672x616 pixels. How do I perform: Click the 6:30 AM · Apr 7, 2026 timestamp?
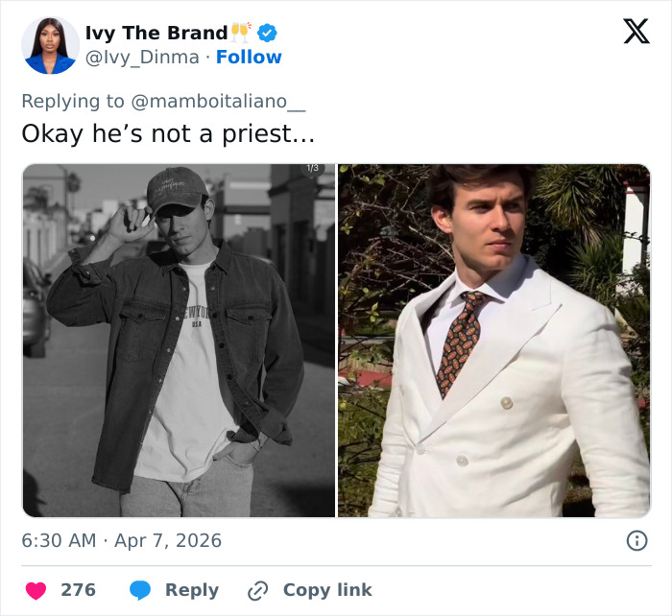121,540
